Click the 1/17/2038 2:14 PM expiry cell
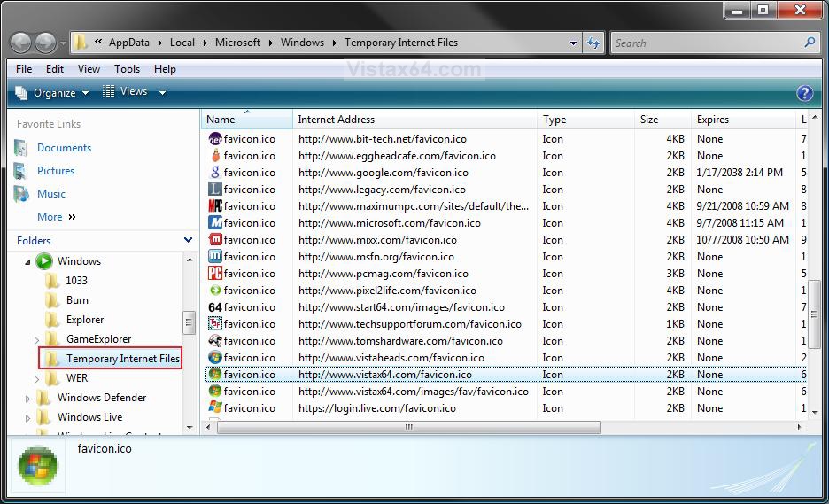 pyautogui.click(x=740, y=173)
